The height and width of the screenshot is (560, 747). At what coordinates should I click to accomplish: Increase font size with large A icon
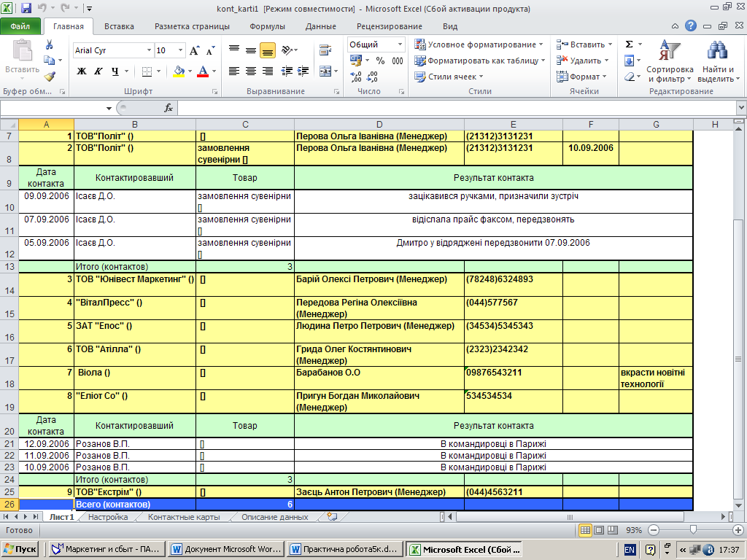pos(194,50)
